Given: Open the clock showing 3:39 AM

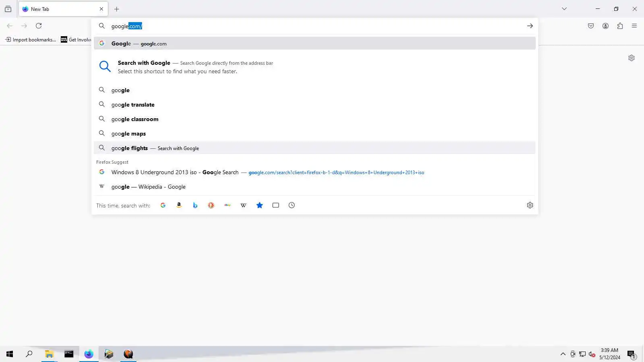Looking at the screenshot, I should coord(609,354).
